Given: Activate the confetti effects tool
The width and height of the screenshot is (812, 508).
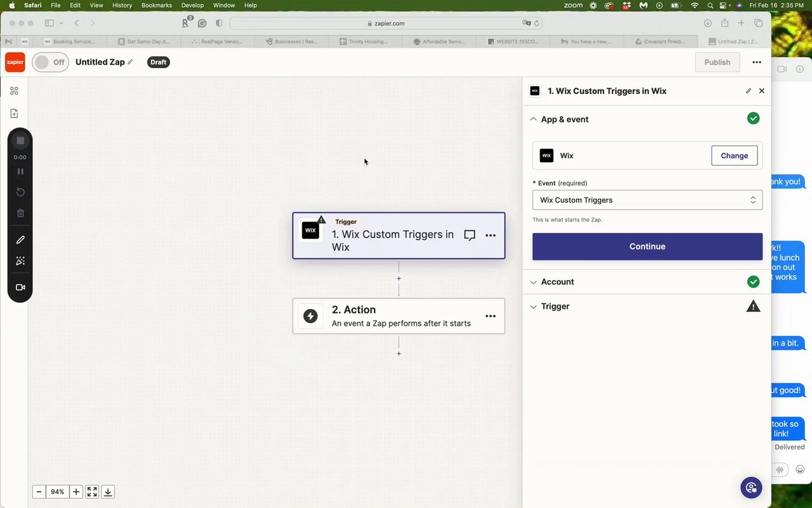Looking at the screenshot, I should (x=20, y=261).
